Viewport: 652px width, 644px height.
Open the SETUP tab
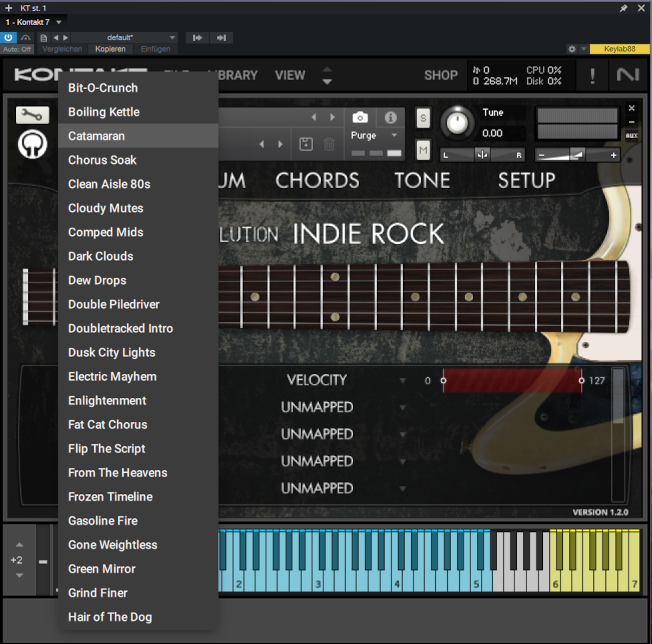(526, 180)
